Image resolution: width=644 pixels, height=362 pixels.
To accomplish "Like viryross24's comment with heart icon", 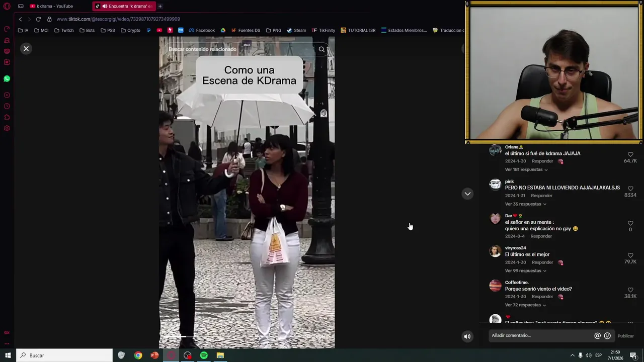I will click(x=630, y=255).
